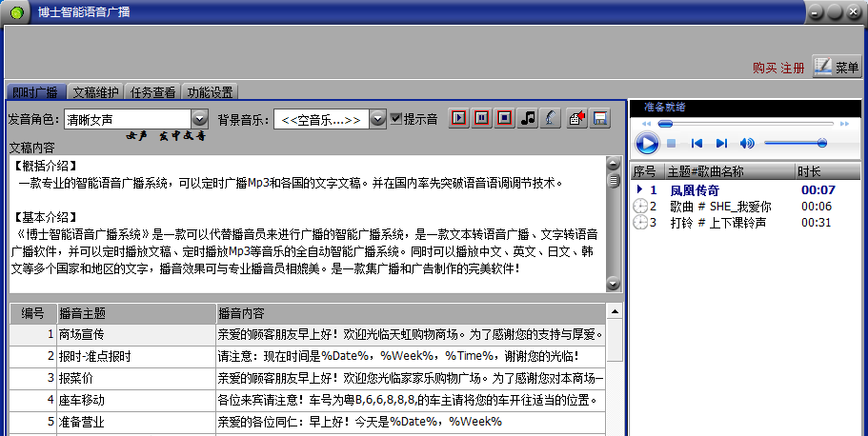Click the media player stop square
The height and width of the screenshot is (436, 868).
pos(671,144)
